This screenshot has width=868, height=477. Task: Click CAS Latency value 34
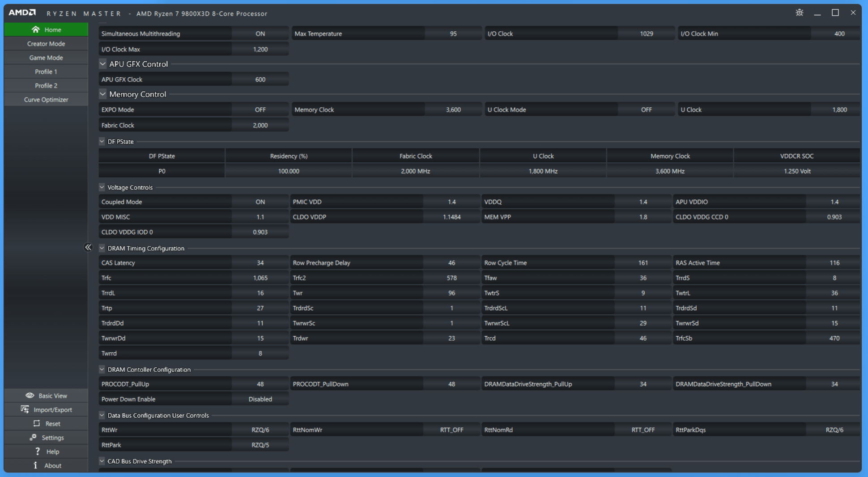(x=260, y=262)
